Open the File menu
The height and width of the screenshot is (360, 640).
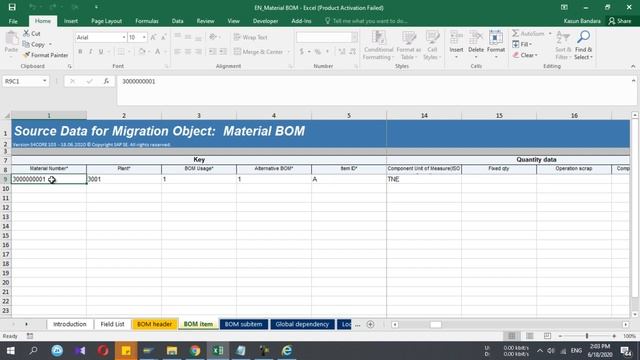(13, 21)
